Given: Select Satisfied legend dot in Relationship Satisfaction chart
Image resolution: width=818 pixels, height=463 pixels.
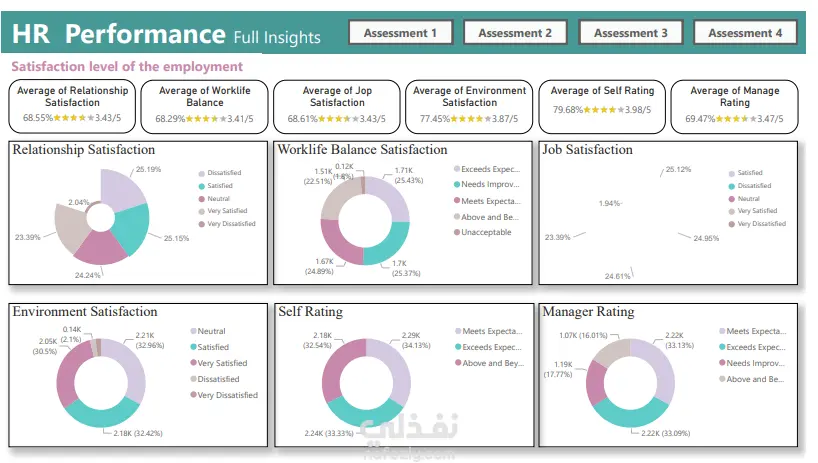Looking at the screenshot, I should 201,186.
